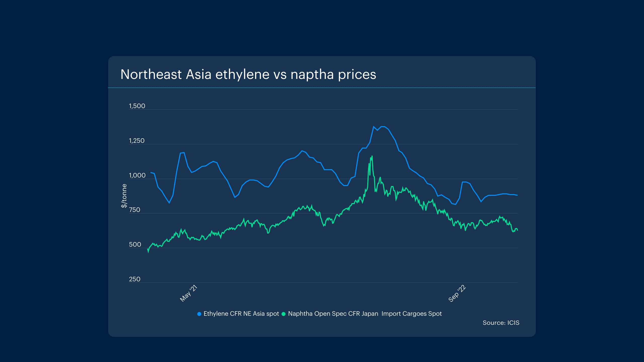Click the blue Ethylene legend dot
Image resolution: width=644 pixels, height=362 pixels.
pos(199,314)
